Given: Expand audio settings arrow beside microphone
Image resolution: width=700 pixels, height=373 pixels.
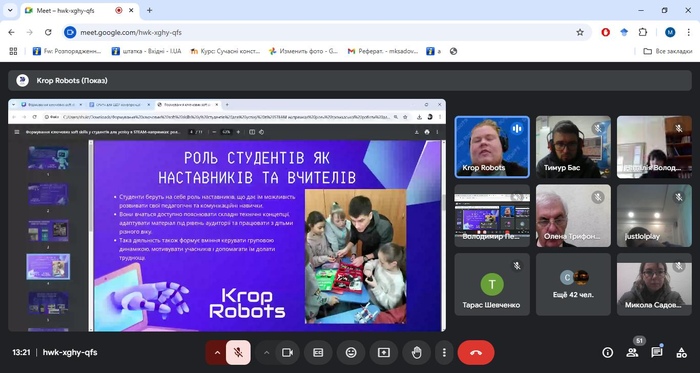Looking at the screenshot, I should pyautogui.click(x=217, y=352).
